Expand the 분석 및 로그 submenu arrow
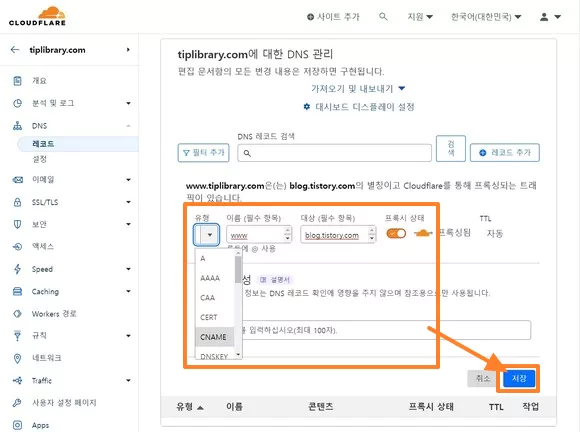The width and height of the screenshot is (580, 432). pyautogui.click(x=128, y=103)
